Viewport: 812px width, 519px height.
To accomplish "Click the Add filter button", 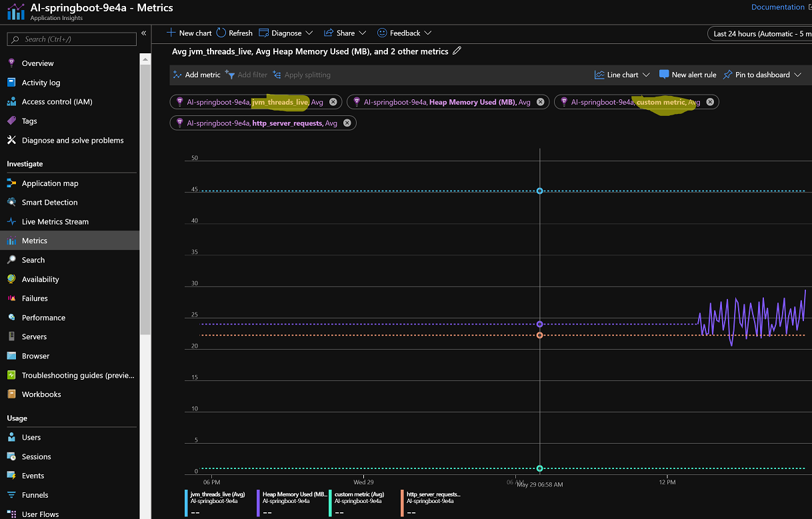I will coord(246,75).
